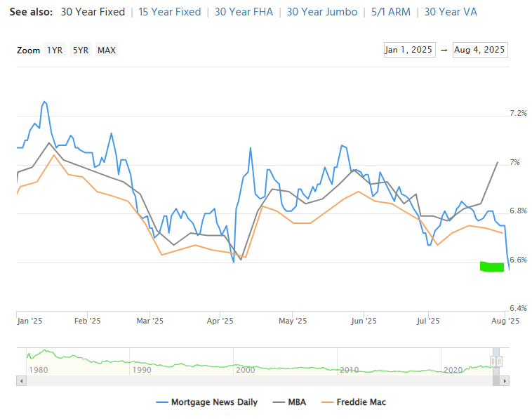
Task: Hide the Freddie Mac series
Action: pyautogui.click(x=354, y=402)
